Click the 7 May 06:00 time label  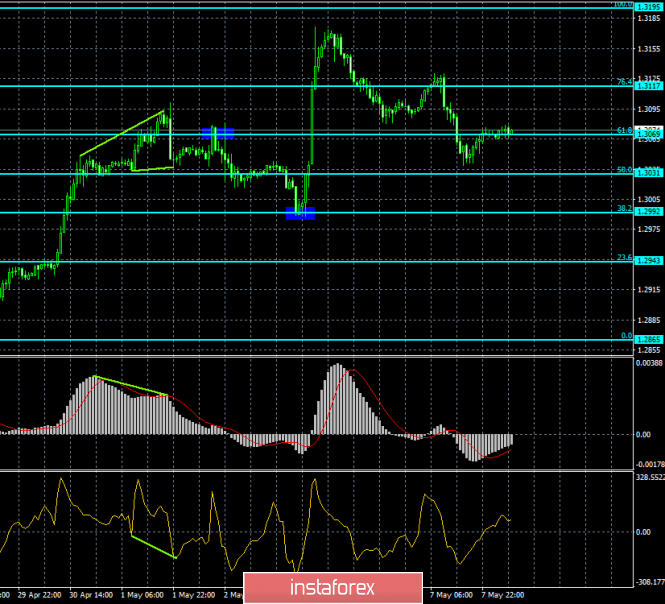coord(451,595)
